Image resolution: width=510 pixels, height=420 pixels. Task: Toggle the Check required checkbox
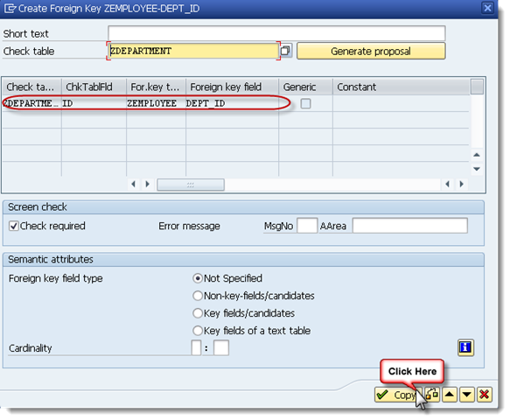pos(14,226)
